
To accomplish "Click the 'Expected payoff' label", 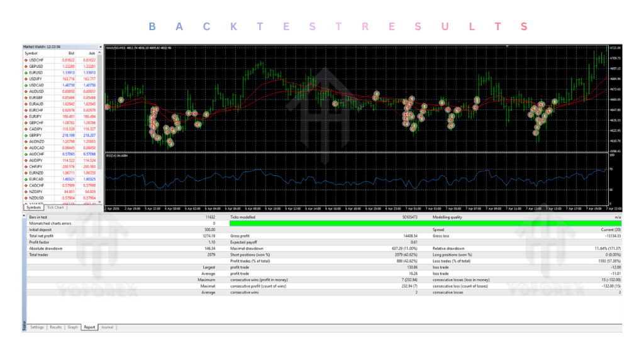I will (243, 242).
